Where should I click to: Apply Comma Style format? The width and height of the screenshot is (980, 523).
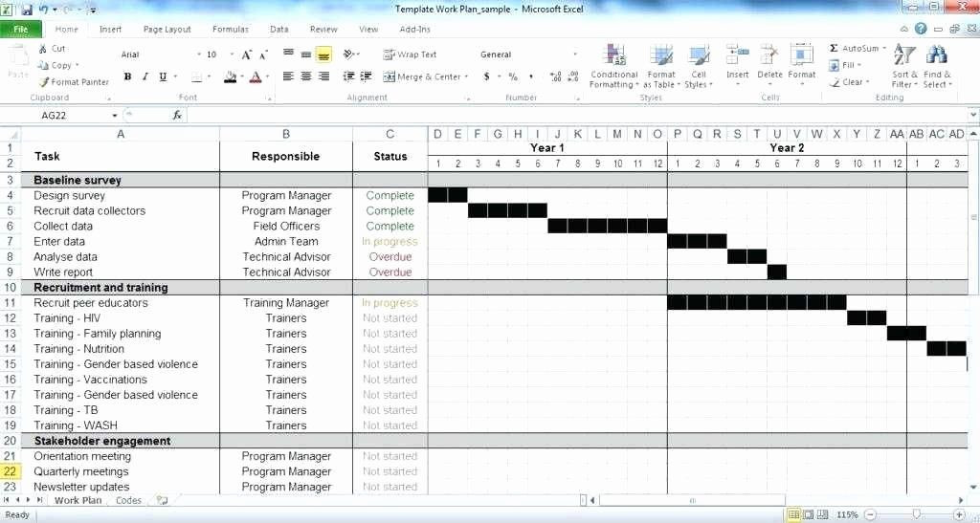(x=530, y=76)
